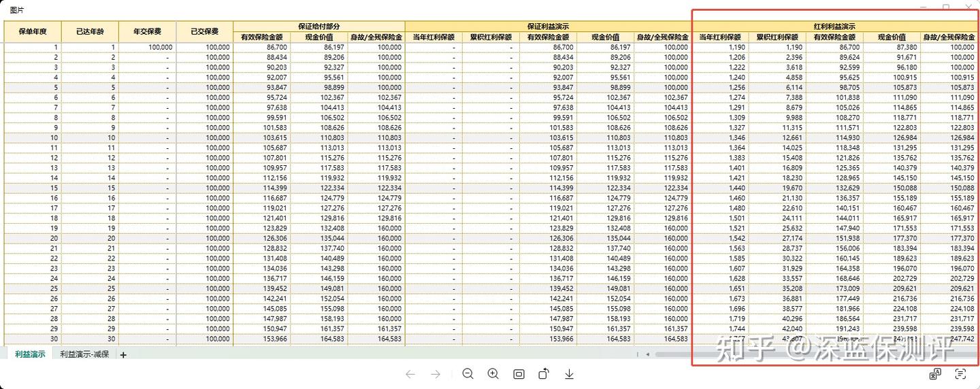This screenshot has width=980, height=389.
Task: Click the 保证利益演示 group header
Action: [548, 26]
